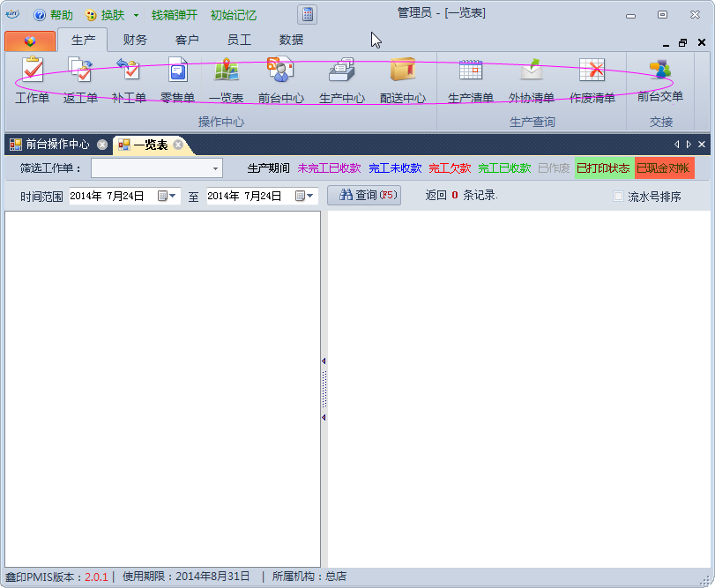Open the 零售单 retail order icon
This screenshot has height=588, width=715.
click(x=177, y=80)
